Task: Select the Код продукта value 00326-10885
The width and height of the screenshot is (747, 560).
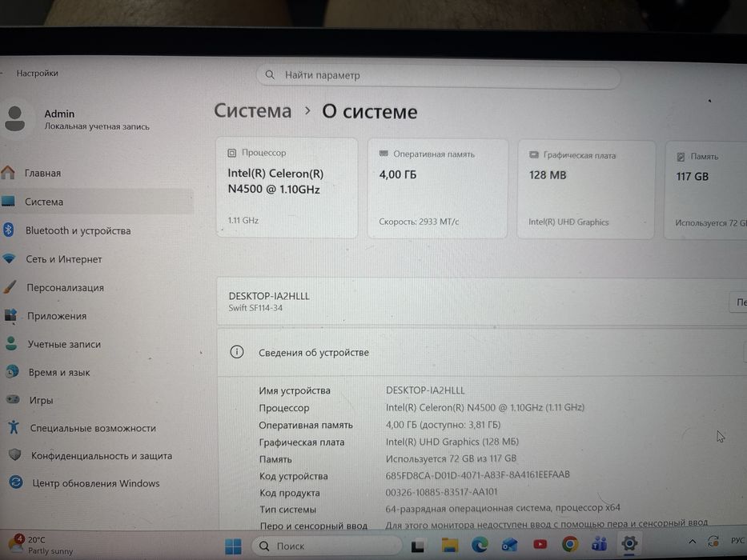Action: (441, 491)
